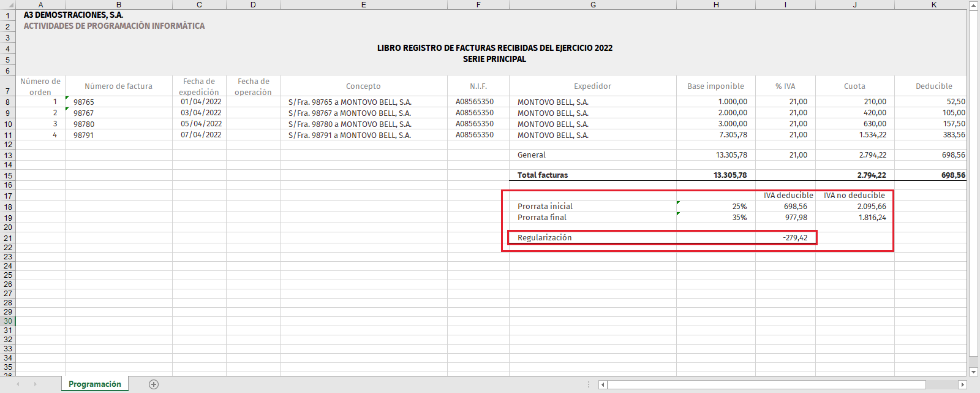Select column A header

[x=40, y=4]
